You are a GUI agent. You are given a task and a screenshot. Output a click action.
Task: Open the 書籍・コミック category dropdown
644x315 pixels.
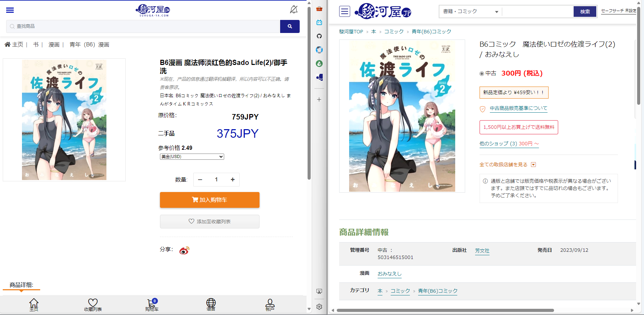pos(470,11)
